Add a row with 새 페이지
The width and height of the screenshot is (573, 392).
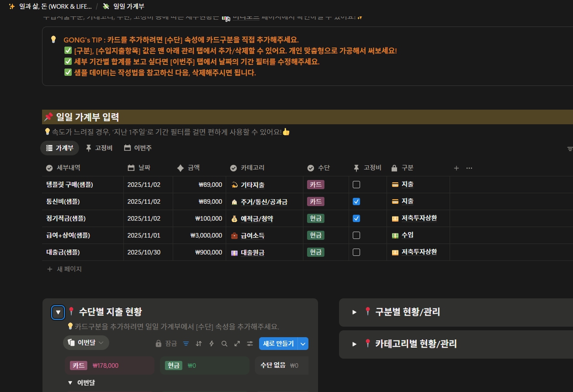point(64,269)
